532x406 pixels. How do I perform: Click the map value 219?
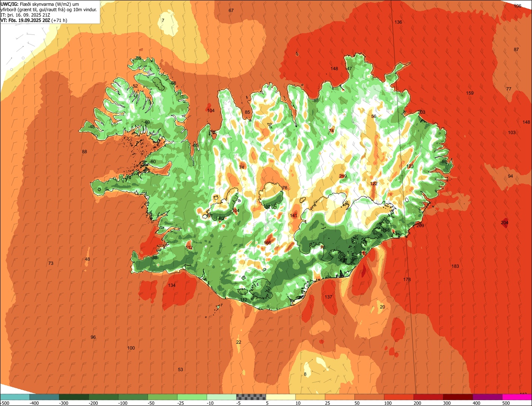click(343, 176)
